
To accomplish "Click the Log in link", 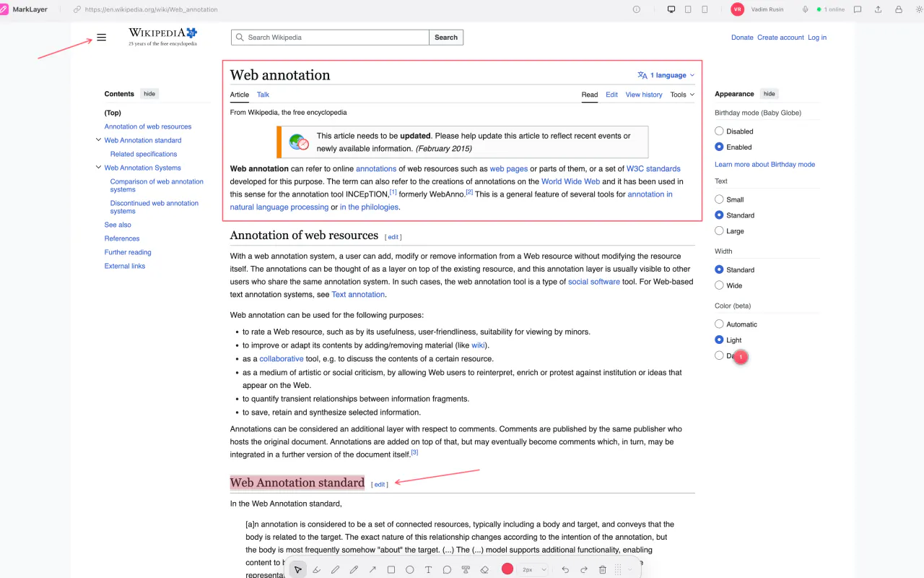I will pyautogui.click(x=817, y=38).
